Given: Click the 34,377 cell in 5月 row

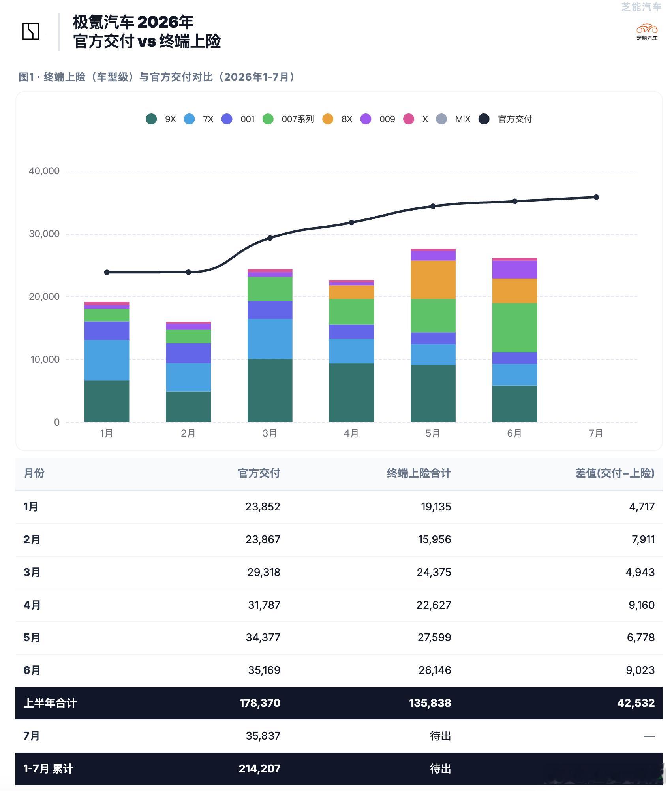Looking at the screenshot, I should (263, 637).
